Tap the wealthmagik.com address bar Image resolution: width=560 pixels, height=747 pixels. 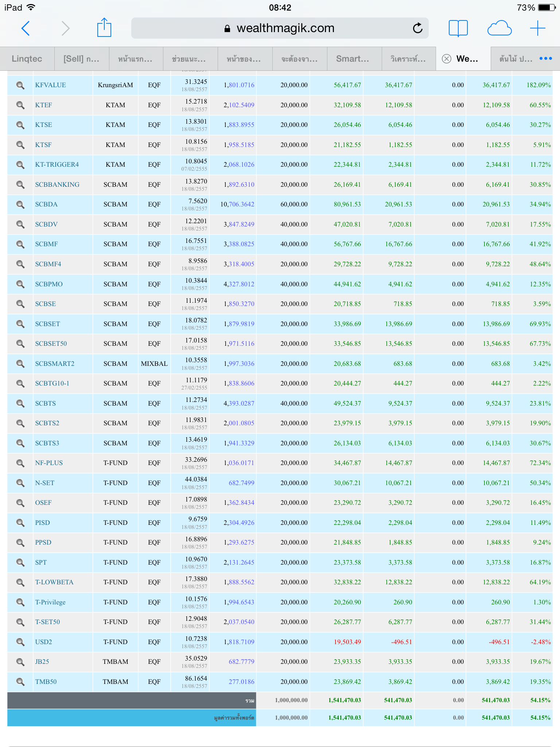[280, 28]
